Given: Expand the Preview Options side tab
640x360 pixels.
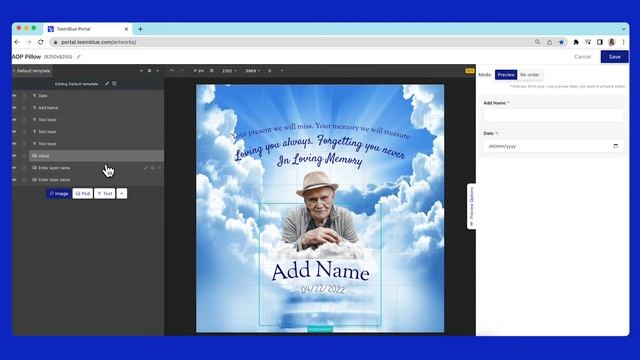Looking at the screenshot, I should click(471, 206).
